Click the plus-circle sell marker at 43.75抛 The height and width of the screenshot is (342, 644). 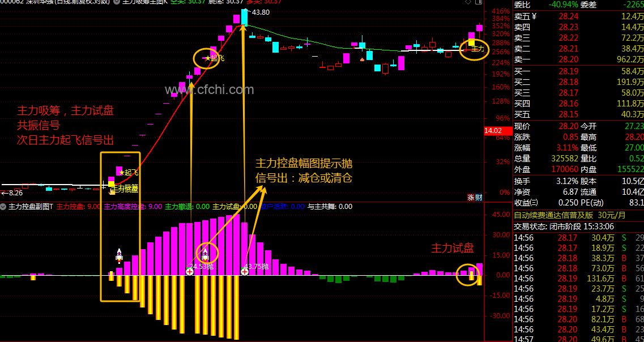coord(244,272)
